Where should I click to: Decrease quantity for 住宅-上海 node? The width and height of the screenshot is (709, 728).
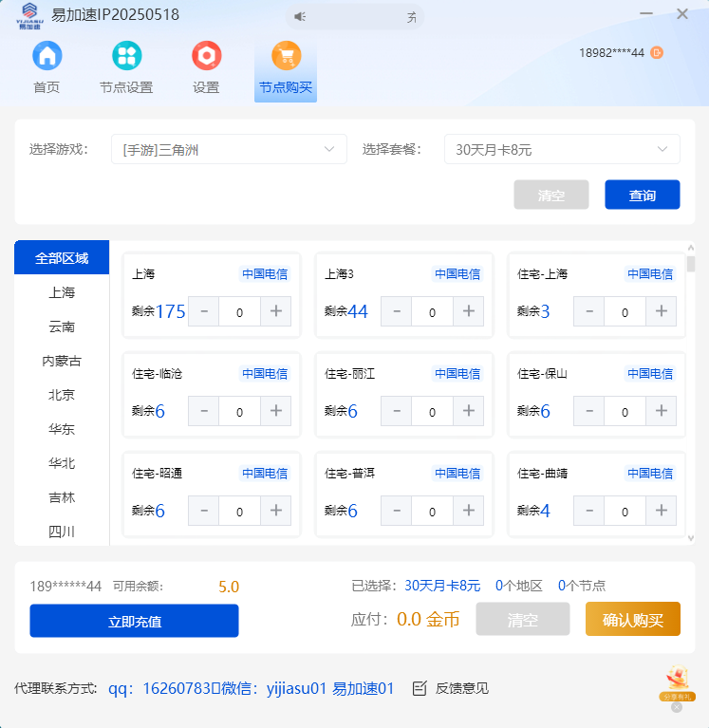588,311
